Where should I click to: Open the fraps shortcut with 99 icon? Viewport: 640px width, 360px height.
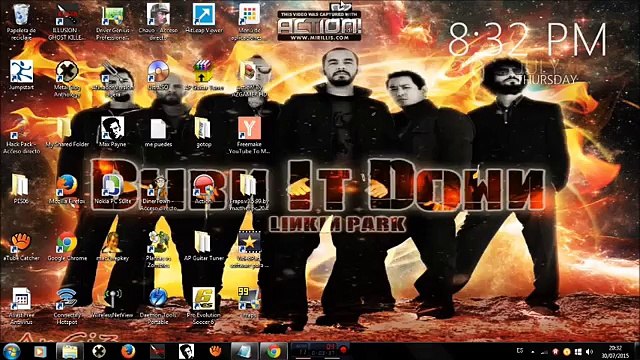[x=249, y=303]
